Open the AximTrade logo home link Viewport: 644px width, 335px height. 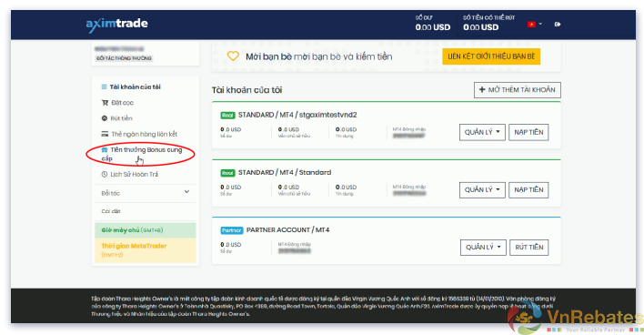pyautogui.click(x=116, y=25)
